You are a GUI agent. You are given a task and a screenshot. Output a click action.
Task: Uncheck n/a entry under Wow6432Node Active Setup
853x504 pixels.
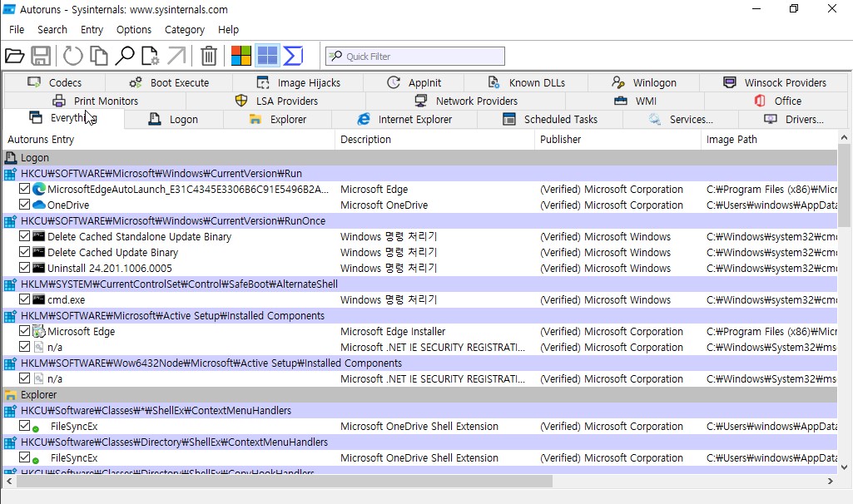(24, 378)
